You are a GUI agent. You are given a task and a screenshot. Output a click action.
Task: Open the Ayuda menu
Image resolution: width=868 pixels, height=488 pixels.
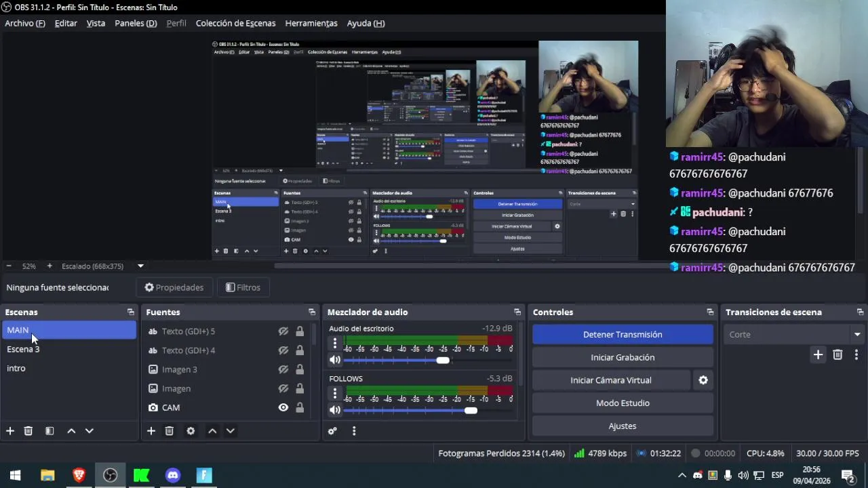366,23
